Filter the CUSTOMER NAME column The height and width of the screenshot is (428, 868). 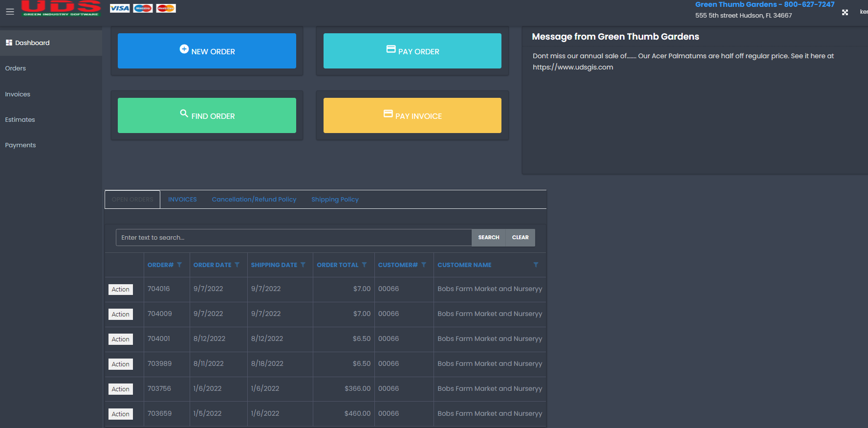536,265
